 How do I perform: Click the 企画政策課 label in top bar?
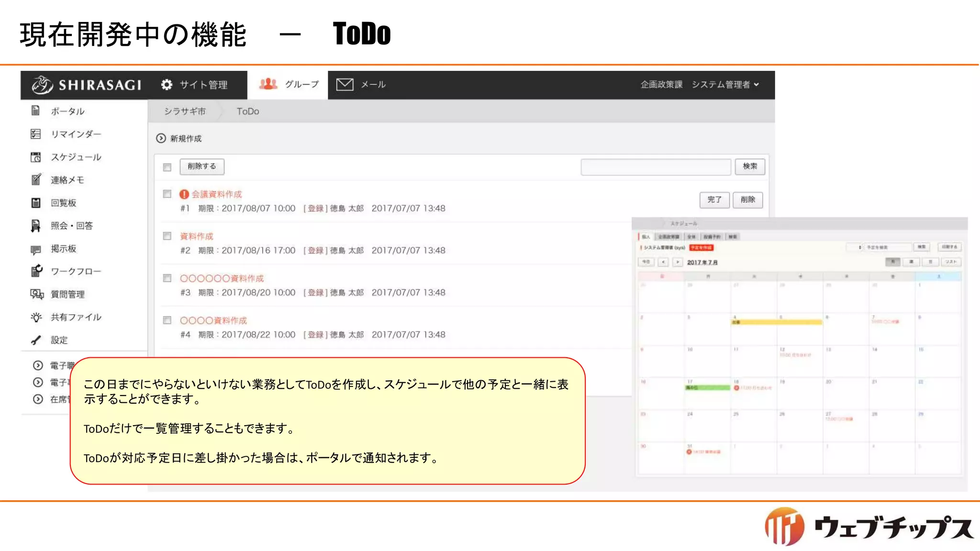(661, 85)
